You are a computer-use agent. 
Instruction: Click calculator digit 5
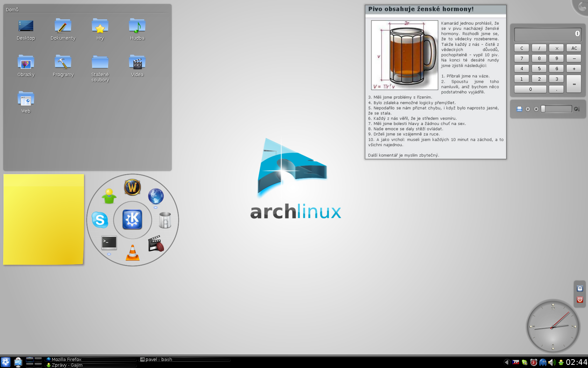point(539,69)
